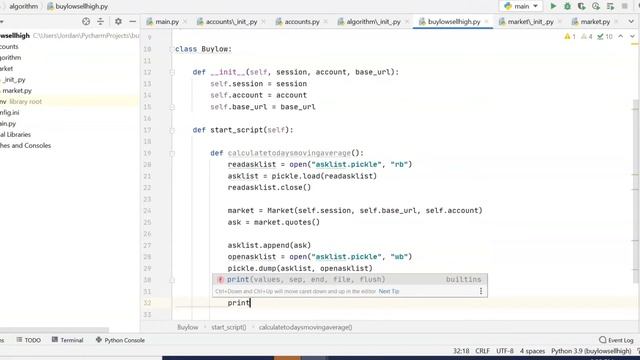Collapse the start_script method fold marker
The image size is (640, 360).
point(172,130)
